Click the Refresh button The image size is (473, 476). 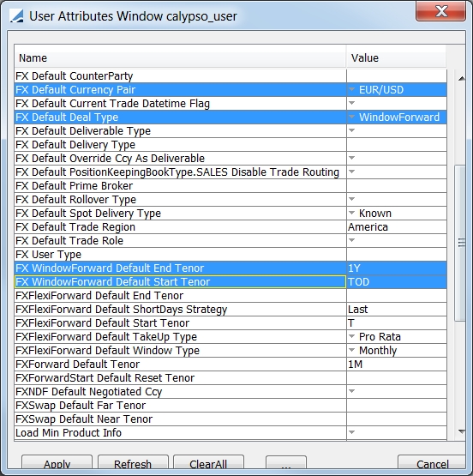(x=133, y=462)
